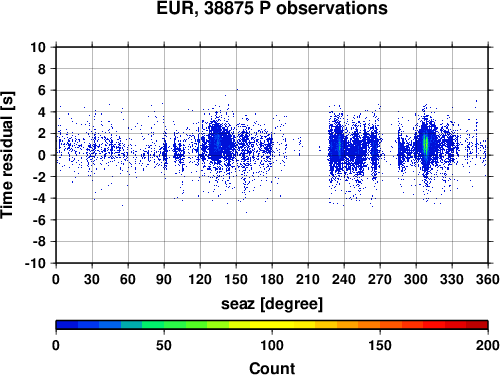Click the colorbar tick label 200

point(488,345)
